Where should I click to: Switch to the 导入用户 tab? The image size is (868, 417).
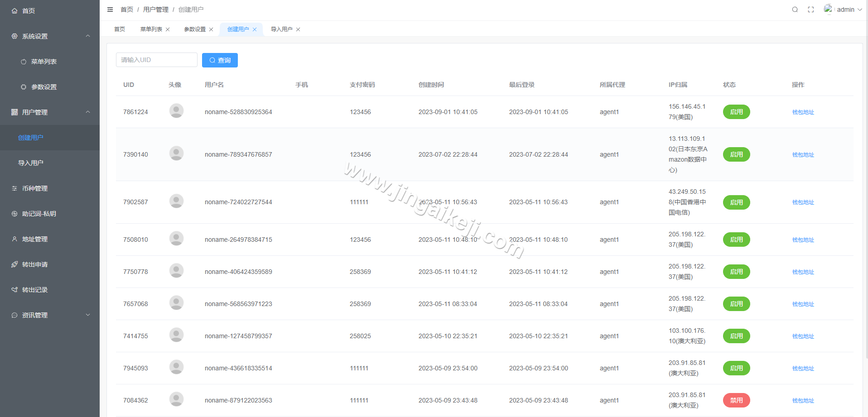pos(281,29)
